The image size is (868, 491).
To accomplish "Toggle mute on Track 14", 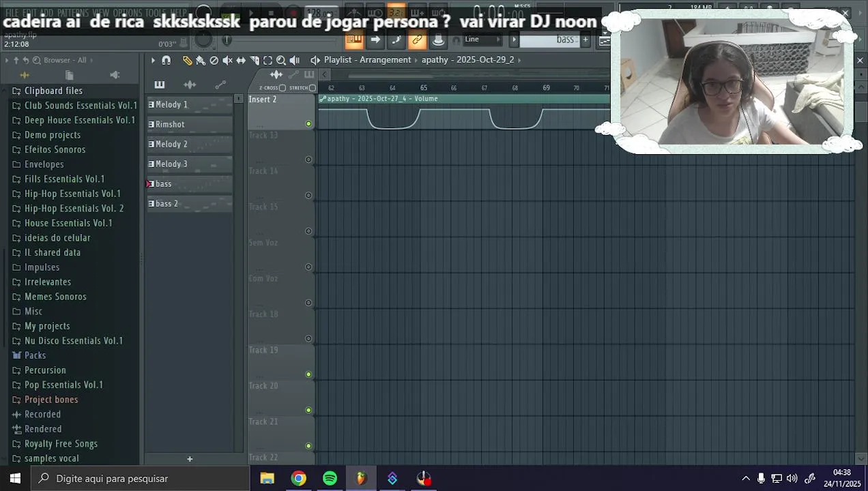I will 308,196.
